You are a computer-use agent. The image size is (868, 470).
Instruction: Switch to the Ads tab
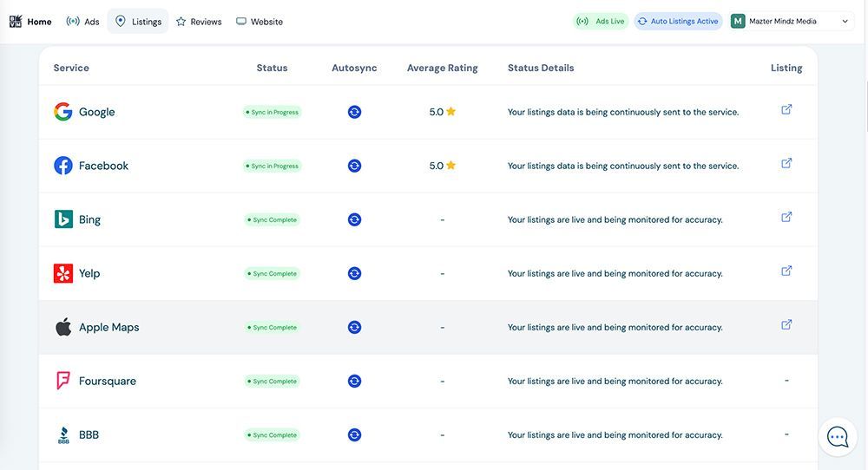tap(82, 22)
